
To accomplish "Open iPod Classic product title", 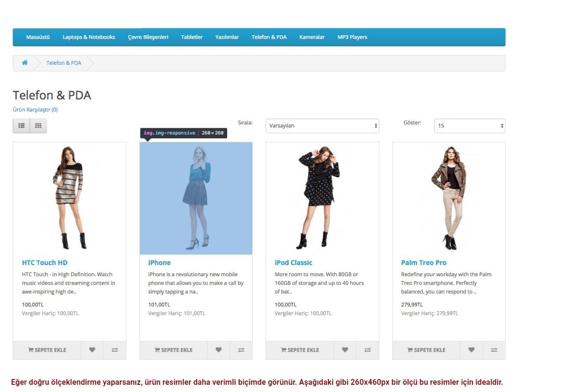I will point(293,263).
